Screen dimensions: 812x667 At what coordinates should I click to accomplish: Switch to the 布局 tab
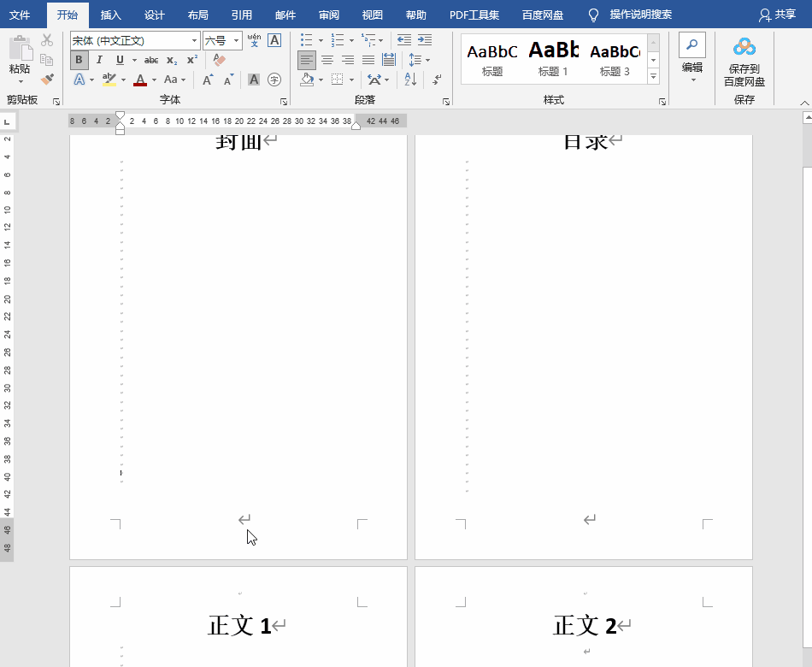pos(197,15)
